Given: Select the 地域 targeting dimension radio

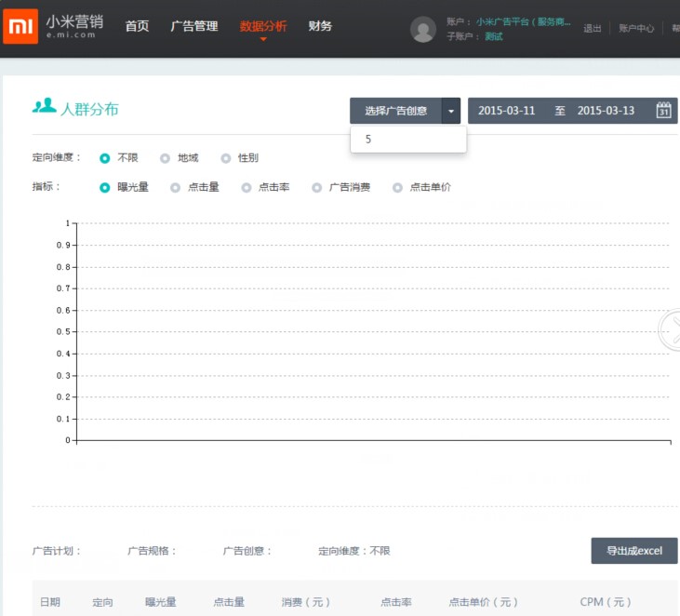Looking at the screenshot, I should (166, 158).
